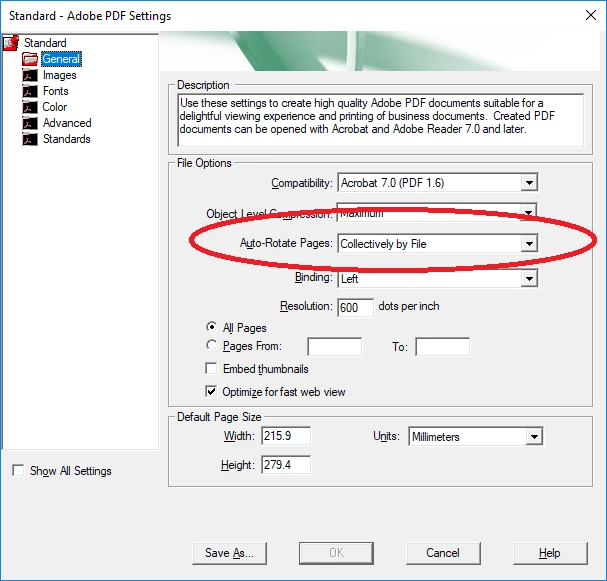The image size is (607, 581).
Task: Select the General category label
Action: click(x=61, y=59)
